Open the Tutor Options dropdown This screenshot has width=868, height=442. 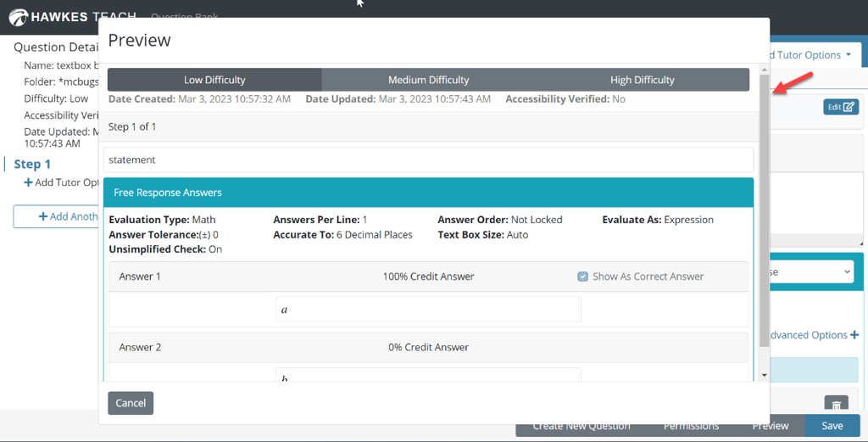(815, 55)
